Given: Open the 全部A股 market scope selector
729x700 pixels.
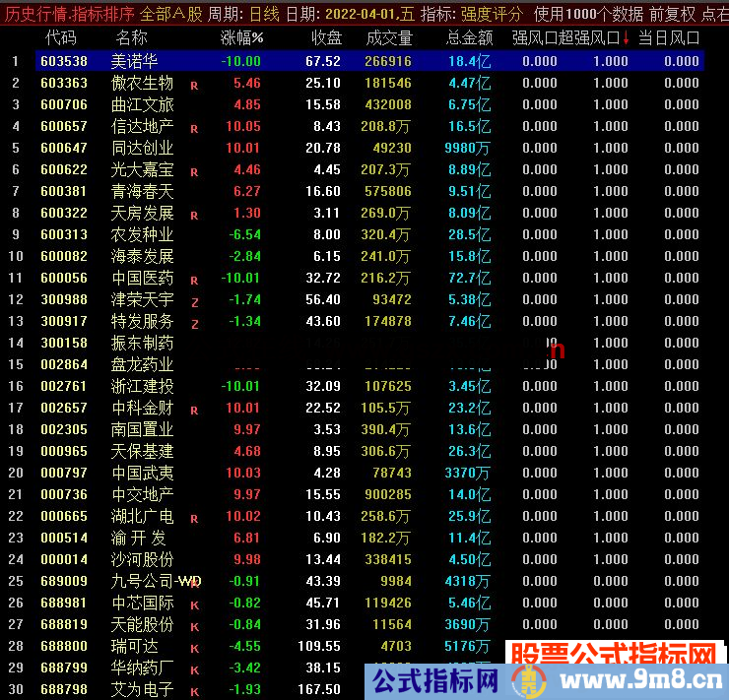Looking at the screenshot, I should tap(171, 15).
